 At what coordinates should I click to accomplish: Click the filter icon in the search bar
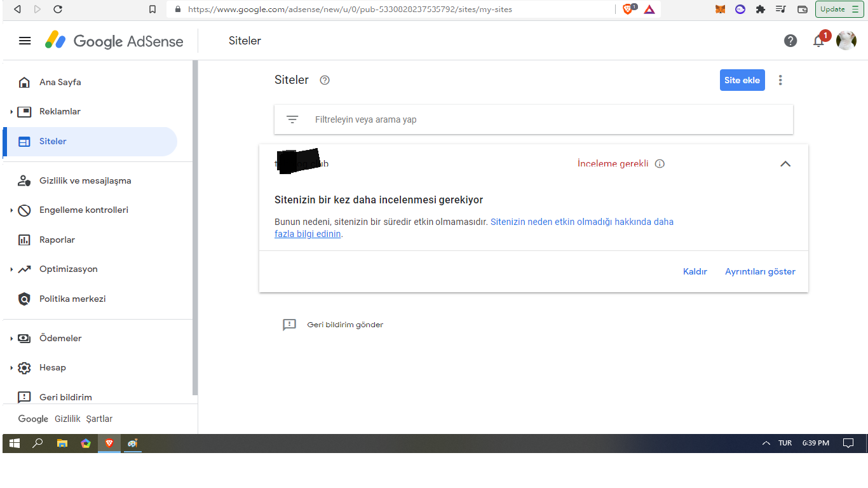pos(292,119)
